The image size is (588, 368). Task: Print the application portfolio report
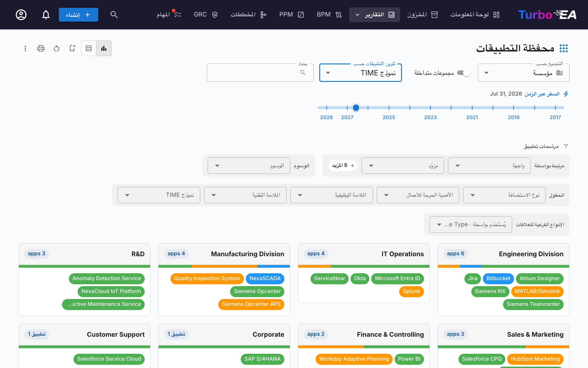[x=41, y=48]
